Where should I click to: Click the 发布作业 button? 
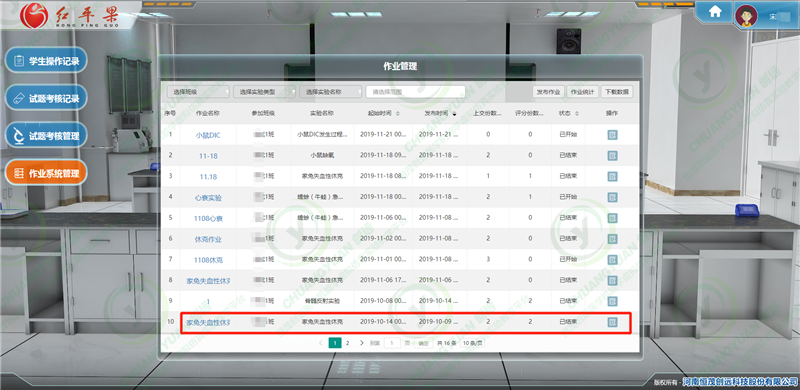[x=548, y=92]
